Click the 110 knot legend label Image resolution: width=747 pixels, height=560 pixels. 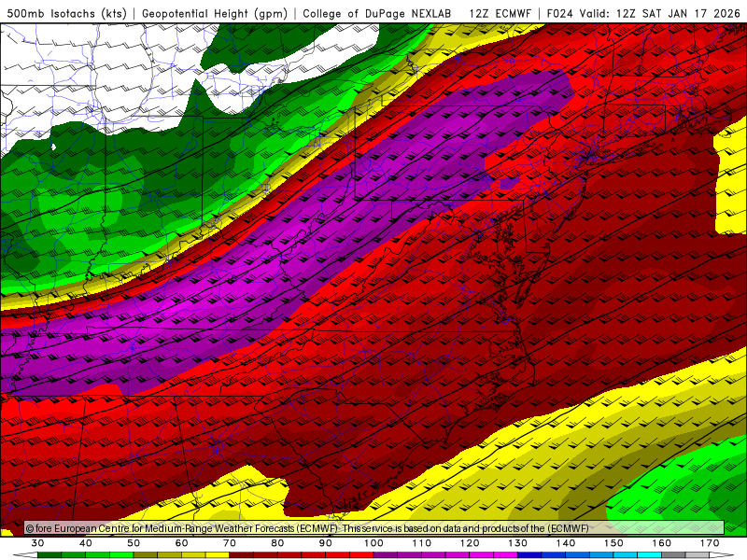click(422, 543)
